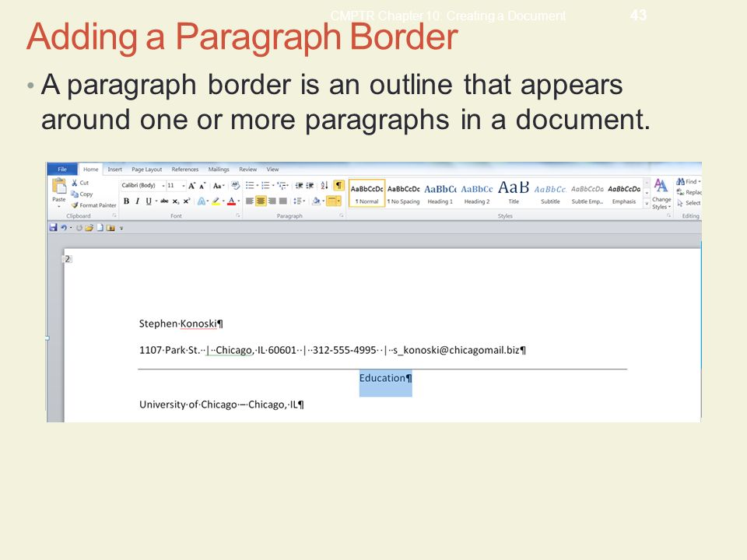Switch to the Page Layout tab
The height and width of the screenshot is (560, 747).
click(x=147, y=169)
